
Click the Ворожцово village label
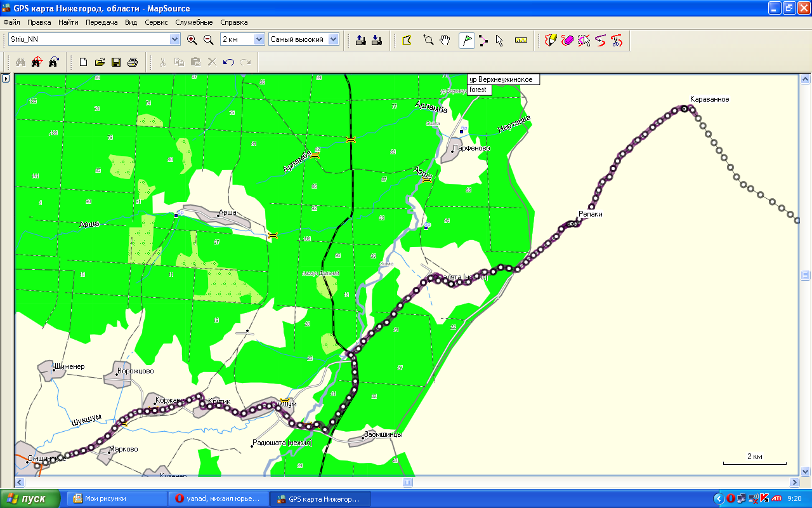(x=135, y=371)
